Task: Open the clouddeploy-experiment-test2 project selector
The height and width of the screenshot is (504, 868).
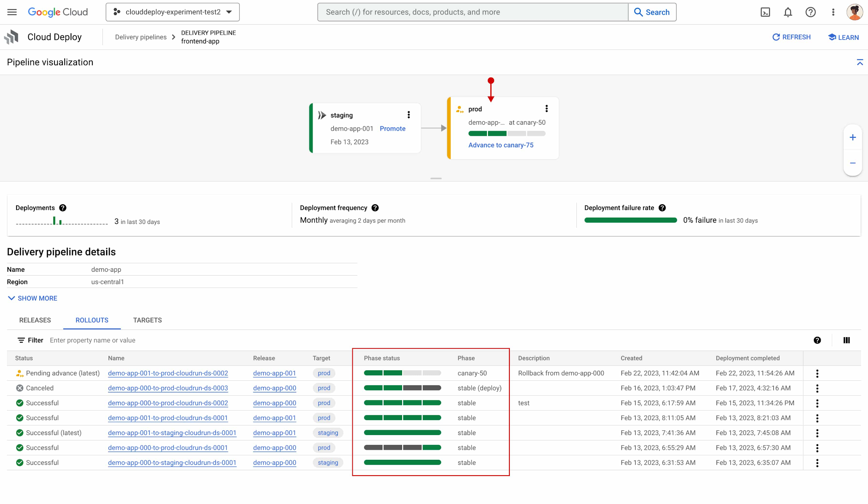Action: [x=172, y=12]
